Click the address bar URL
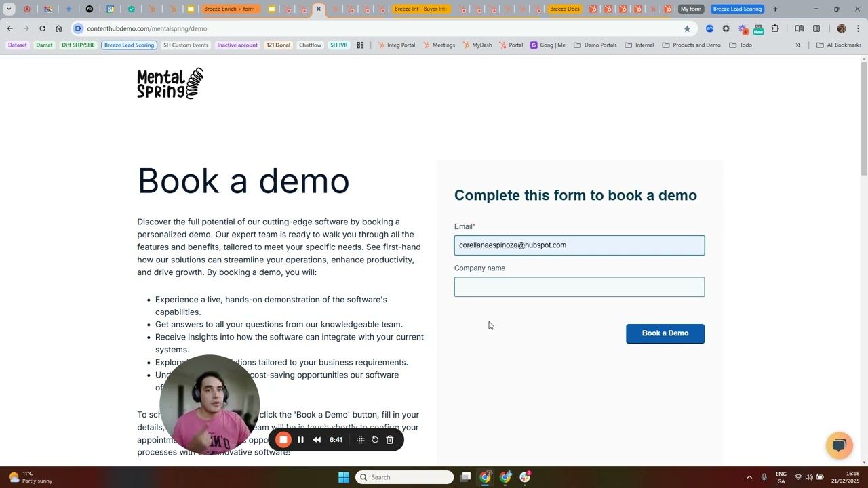 click(x=147, y=28)
